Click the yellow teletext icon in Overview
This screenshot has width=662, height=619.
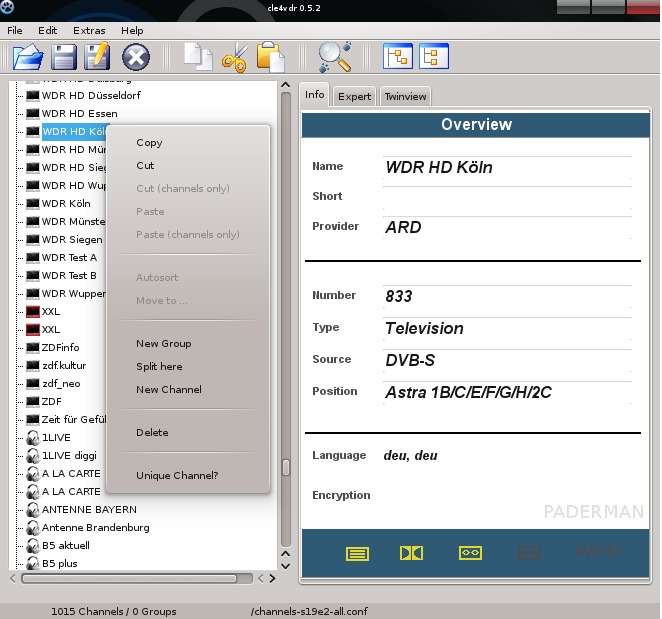pyautogui.click(x=358, y=552)
